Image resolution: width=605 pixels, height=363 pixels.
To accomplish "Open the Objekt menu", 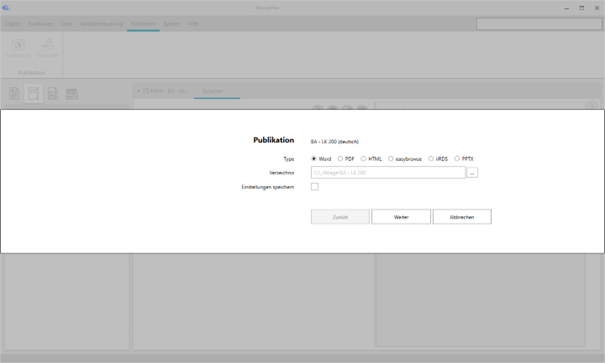I will 12,24.
